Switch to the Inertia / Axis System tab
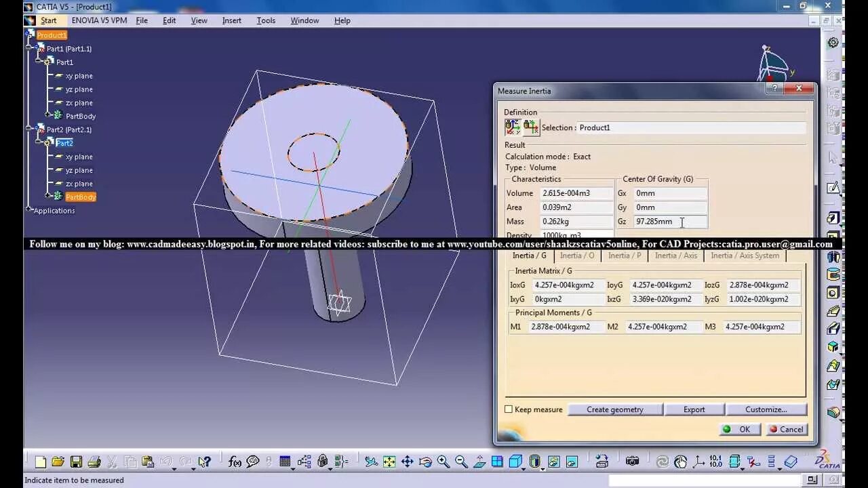This screenshot has width=868, height=488. tap(745, 256)
